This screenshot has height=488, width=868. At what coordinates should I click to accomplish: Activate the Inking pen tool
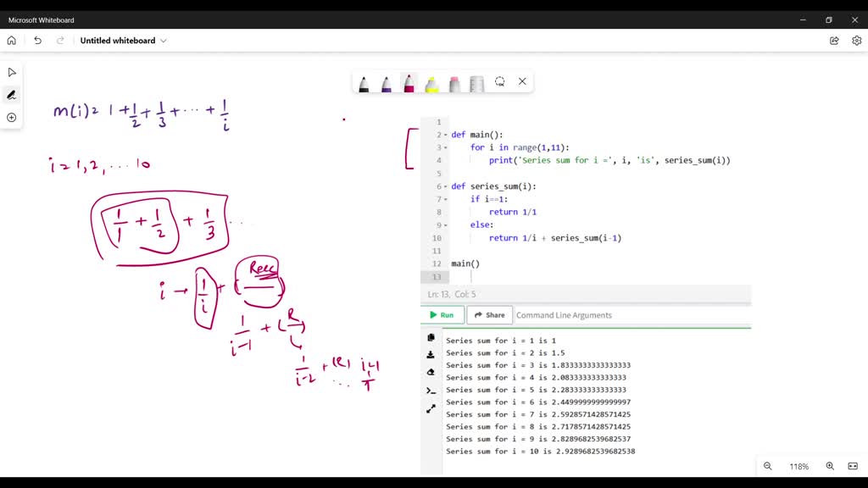point(12,95)
